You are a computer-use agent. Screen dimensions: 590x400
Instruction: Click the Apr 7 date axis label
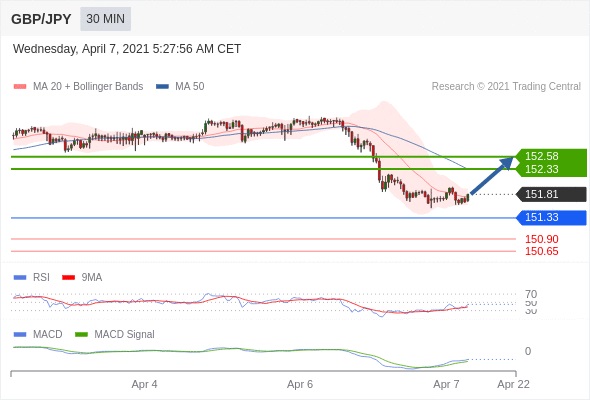tap(446, 384)
